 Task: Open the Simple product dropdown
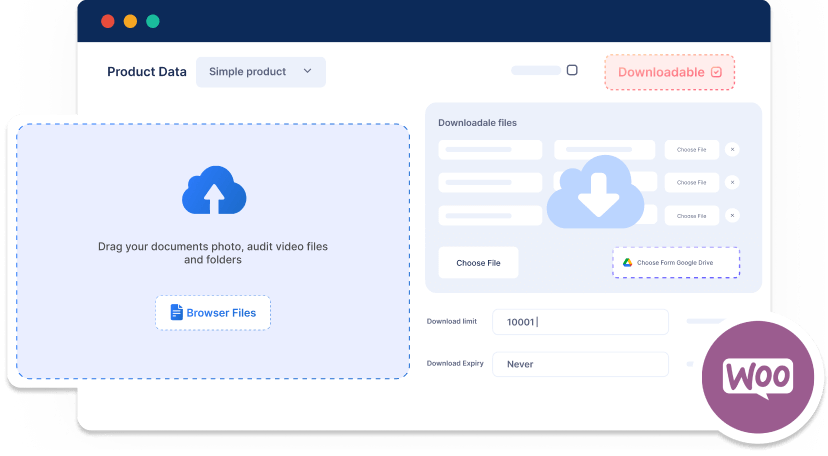[x=260, y=72]
